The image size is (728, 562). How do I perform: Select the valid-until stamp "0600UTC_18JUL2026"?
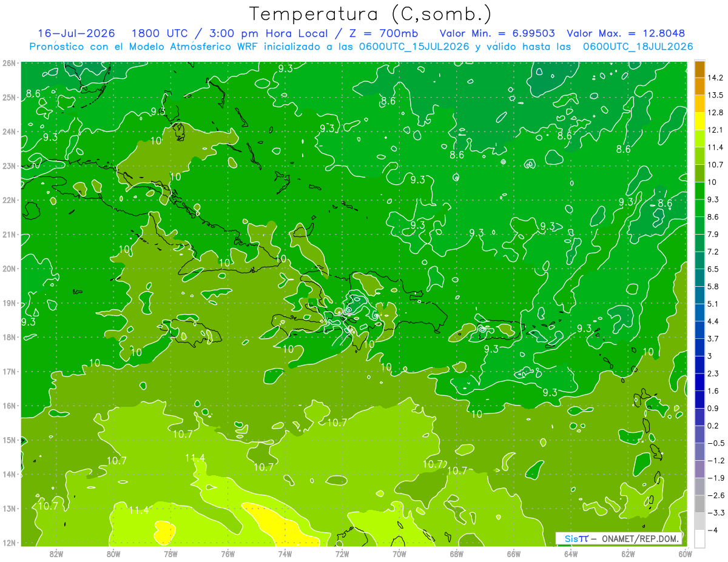coord(638,46)
